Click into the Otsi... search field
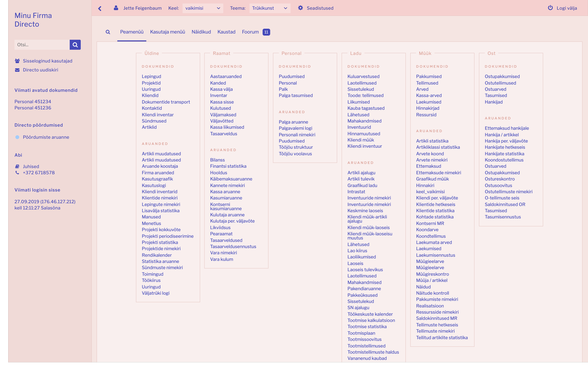588x372 pixels. (42, 45)
